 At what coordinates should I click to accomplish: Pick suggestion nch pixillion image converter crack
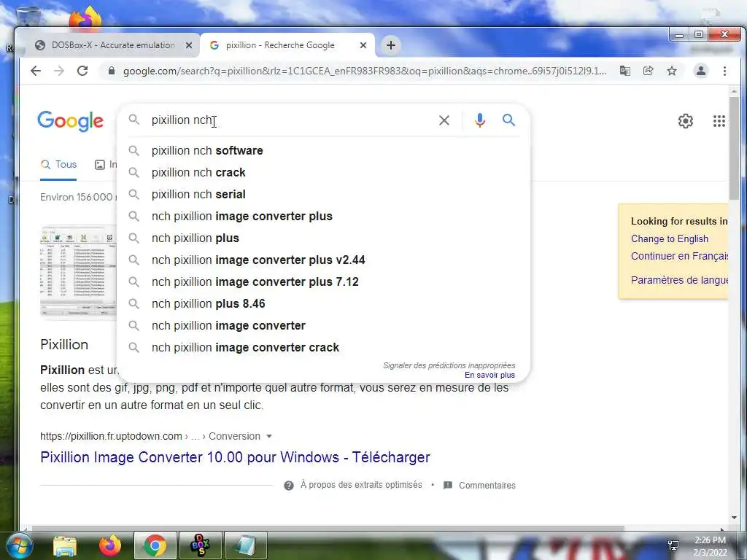coord(323,348)
